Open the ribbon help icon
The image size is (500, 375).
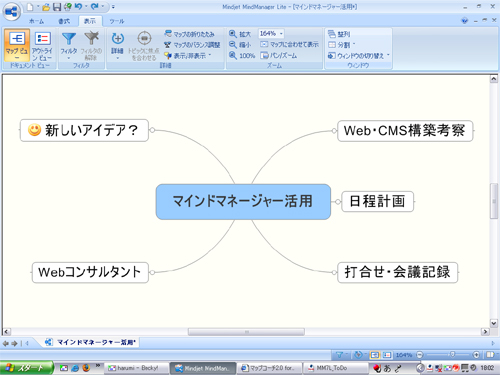[x=464, y=21]
